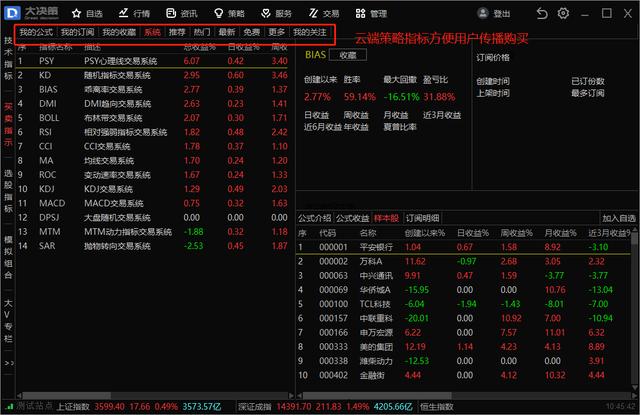
Task: Switch to 我的关注 tab
Action: (x=309, y=32)
